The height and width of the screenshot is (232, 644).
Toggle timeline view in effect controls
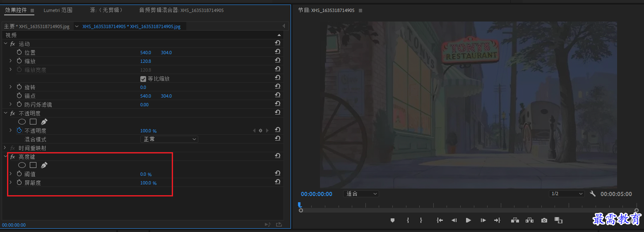tap(284, 26)
